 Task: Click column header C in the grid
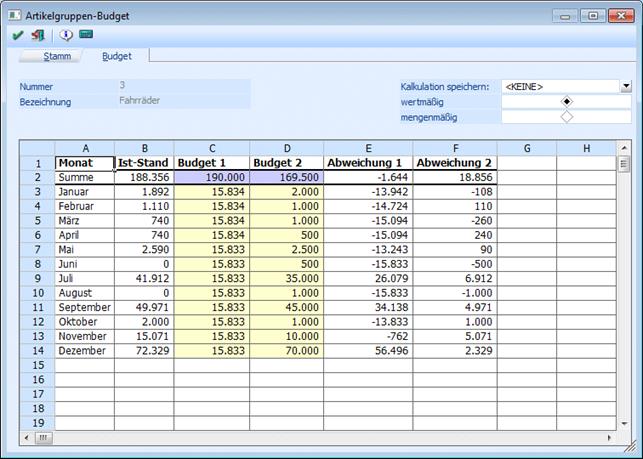[x=211, y=148]
